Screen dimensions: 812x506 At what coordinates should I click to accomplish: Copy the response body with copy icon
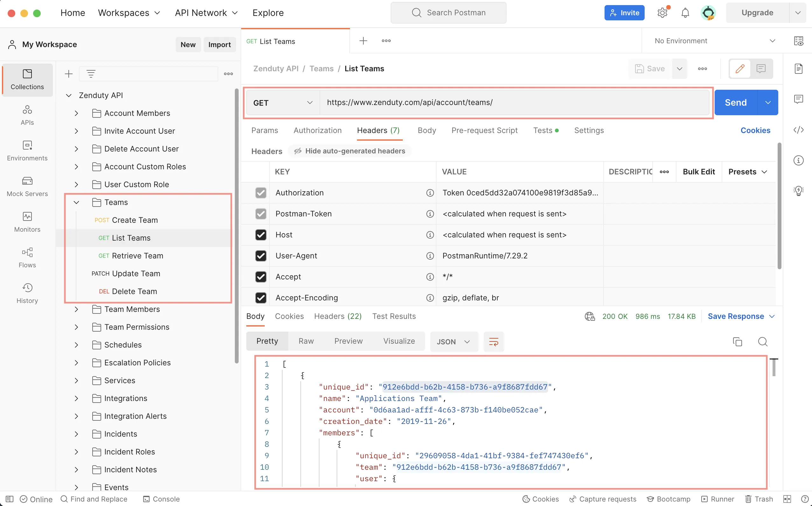pos(738,341)
